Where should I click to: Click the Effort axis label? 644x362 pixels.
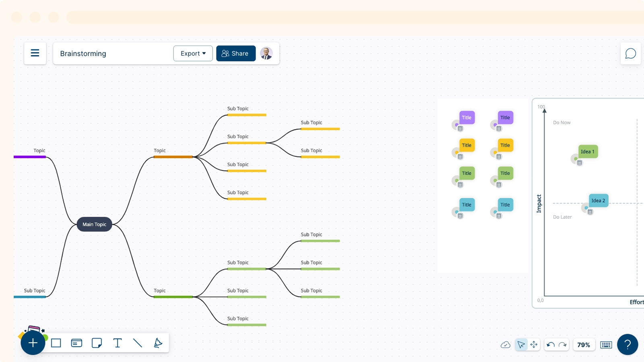637,302
